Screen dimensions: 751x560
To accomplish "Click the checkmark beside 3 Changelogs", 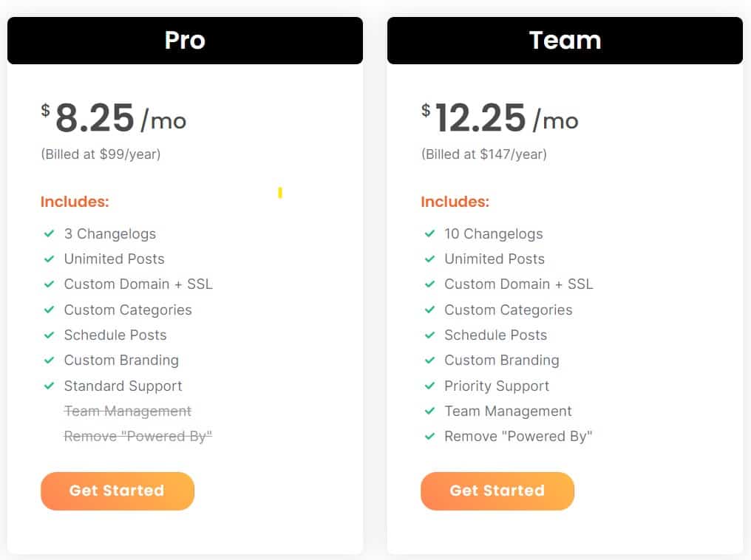I will point(50,234).
